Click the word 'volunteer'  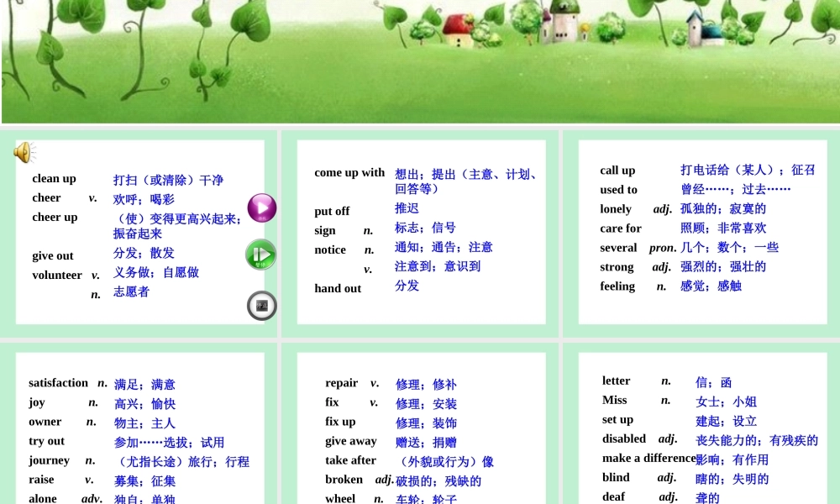coord(57,276)
